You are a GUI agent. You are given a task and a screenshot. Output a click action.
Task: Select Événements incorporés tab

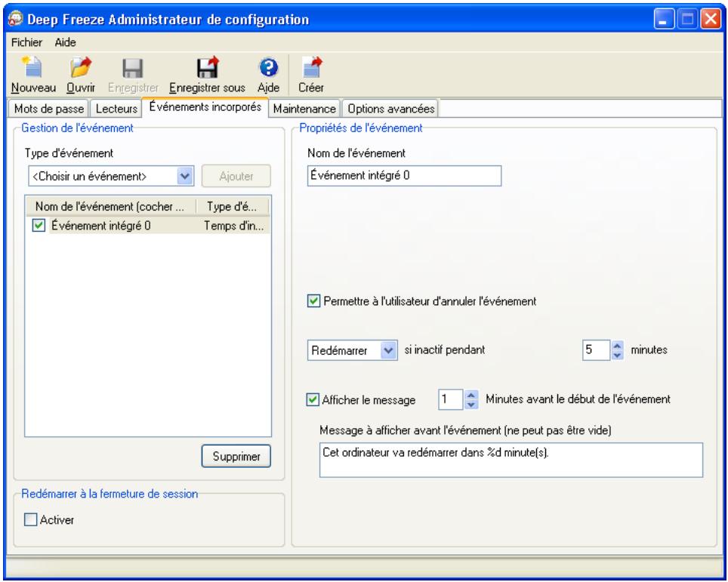[x=205, y=107]
